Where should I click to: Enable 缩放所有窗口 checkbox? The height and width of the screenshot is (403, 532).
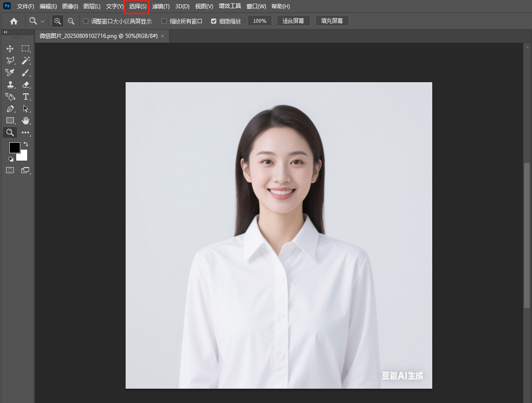(x=164, y=21)
